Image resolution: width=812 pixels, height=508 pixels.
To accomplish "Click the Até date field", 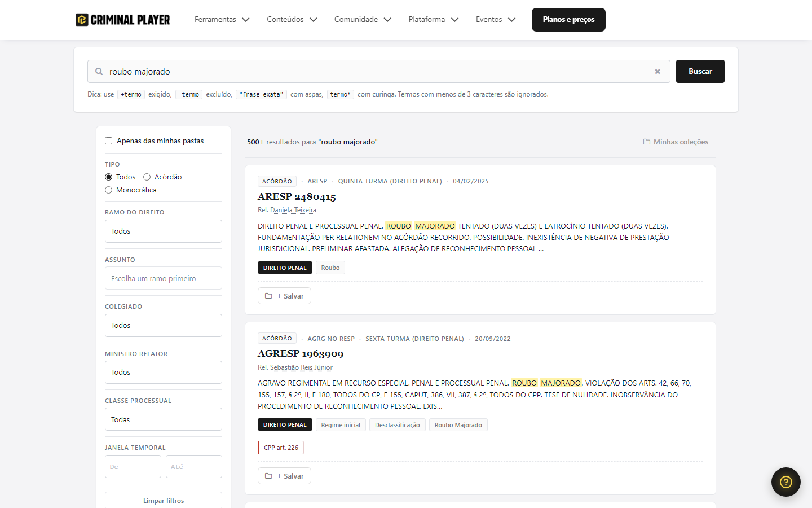I will click(x=194, y=467).
